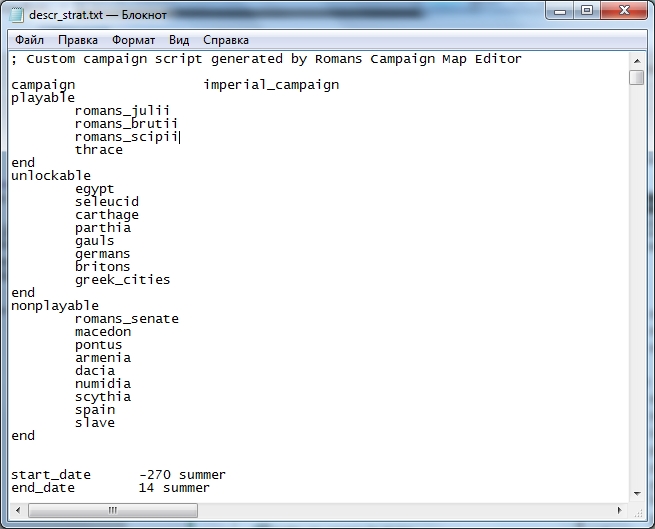This screenshot has height=529, width=655.
Task: Click on the 'armenia' entry
Action: pyautogui.click(x=103, y=358)
